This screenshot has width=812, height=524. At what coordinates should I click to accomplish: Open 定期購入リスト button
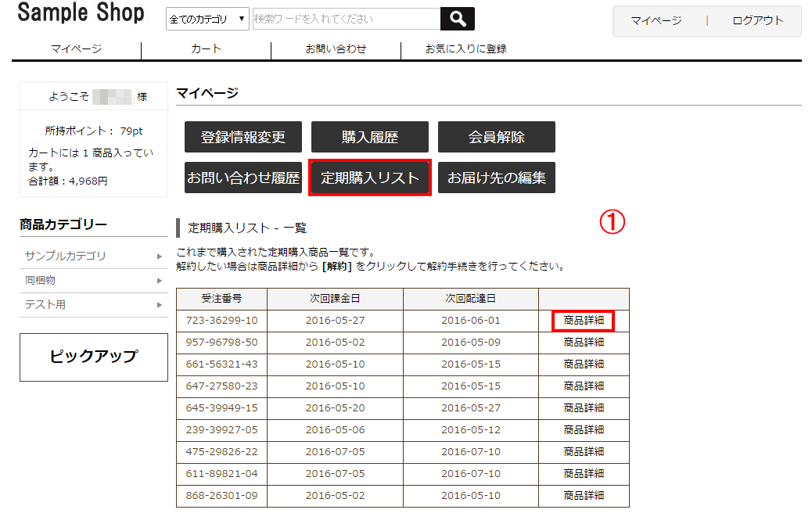370,178
